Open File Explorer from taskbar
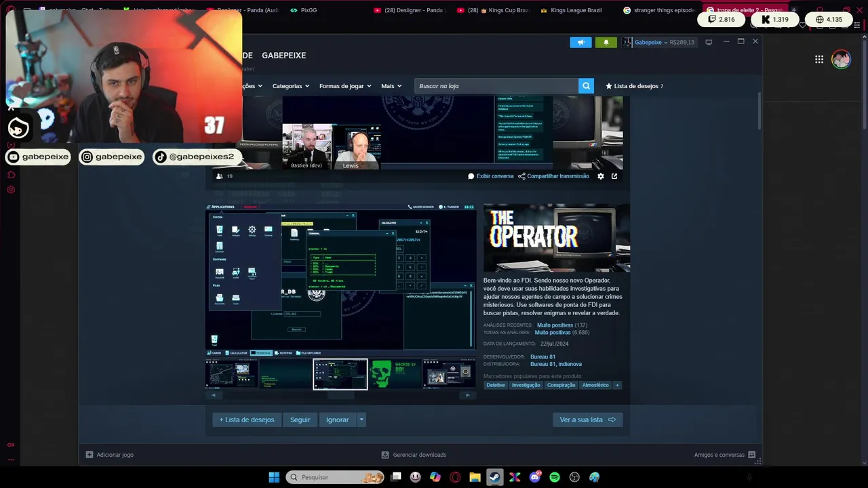 (x=475, y=477)
